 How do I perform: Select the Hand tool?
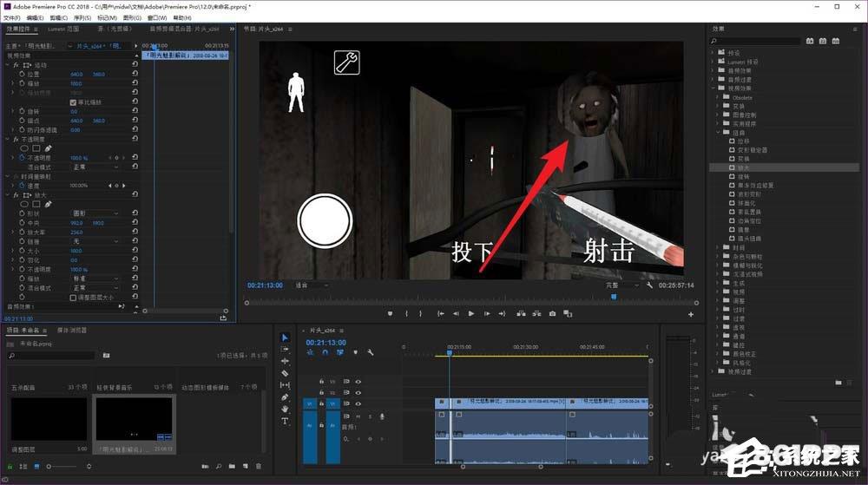coord(285,410)
